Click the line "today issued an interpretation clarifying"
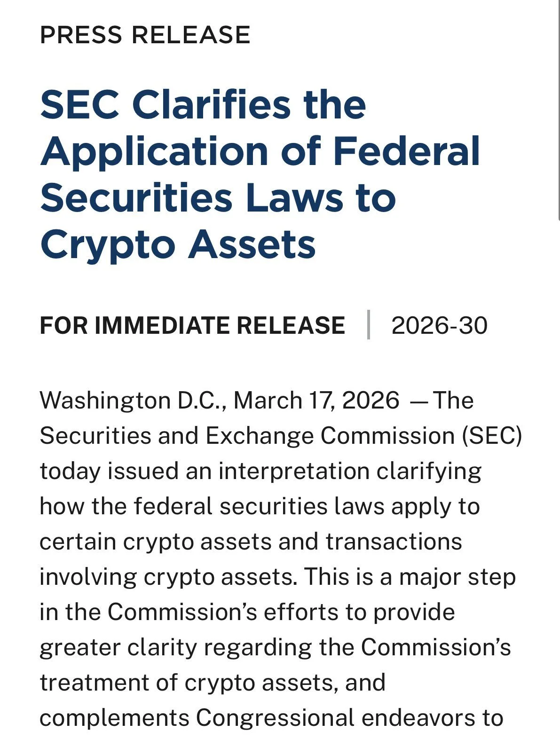The height and width of the screenshot is (739, 560). click(x=261, y=472)
